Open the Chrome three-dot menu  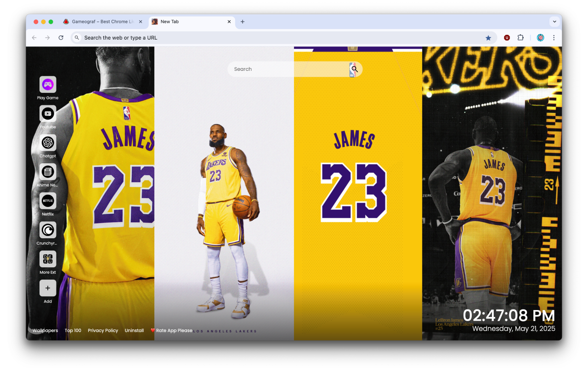coord(554,37)
